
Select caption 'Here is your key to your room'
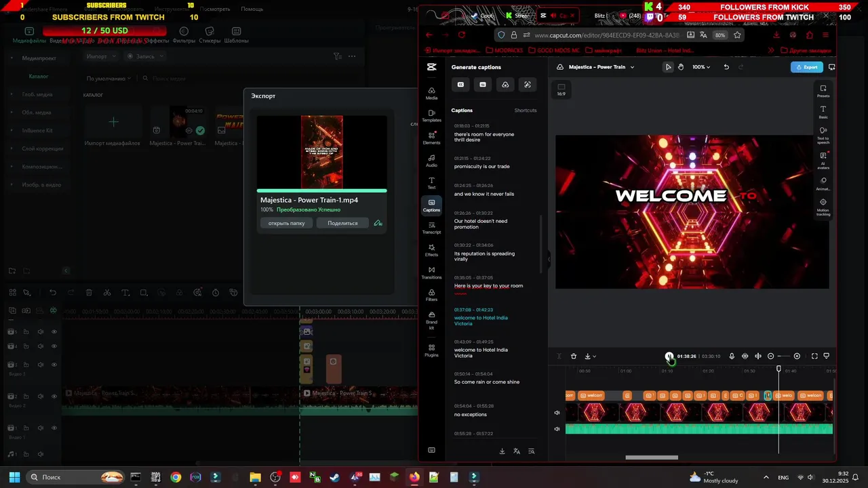(x=488, y=286)
